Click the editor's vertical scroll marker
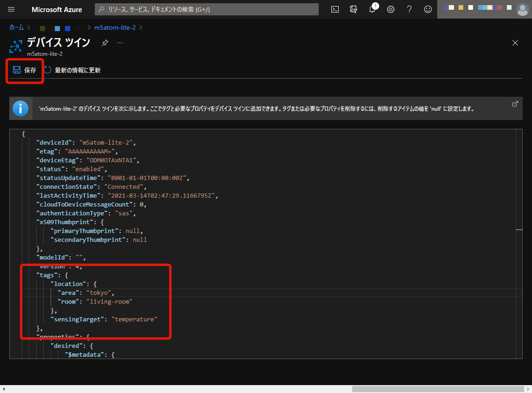Image resolution: width=532 pixels, height=393 pixels. [519, 230]
